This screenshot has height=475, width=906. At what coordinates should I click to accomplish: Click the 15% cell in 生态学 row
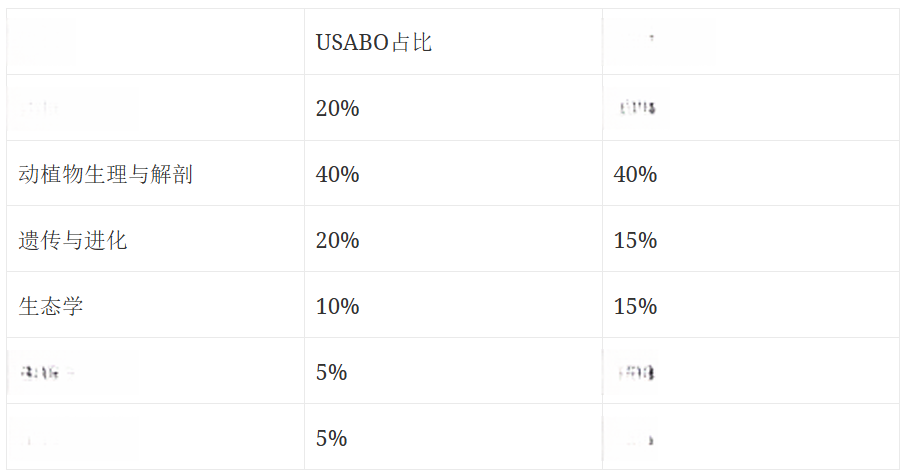point(751,305)
